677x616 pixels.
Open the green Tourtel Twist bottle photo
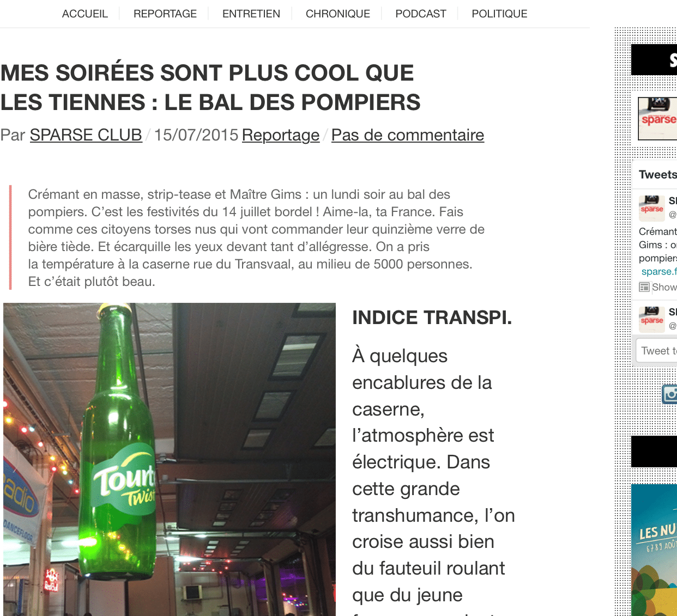pyautogui.click(x=170, y=459)
